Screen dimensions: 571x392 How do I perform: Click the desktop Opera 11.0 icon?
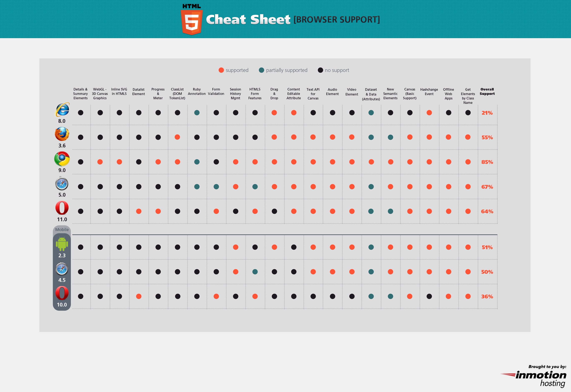(x=62, y=208)
